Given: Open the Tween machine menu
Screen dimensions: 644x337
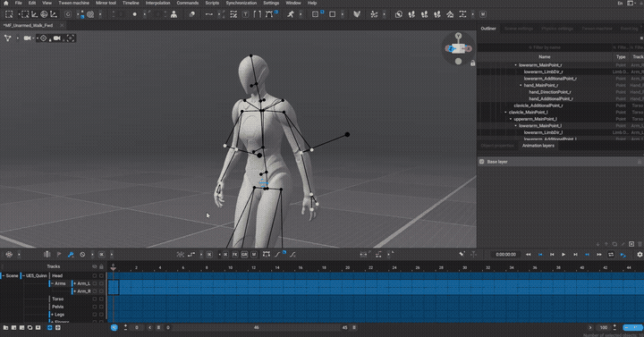Looking at the screenshot, I should coord(74,3).
